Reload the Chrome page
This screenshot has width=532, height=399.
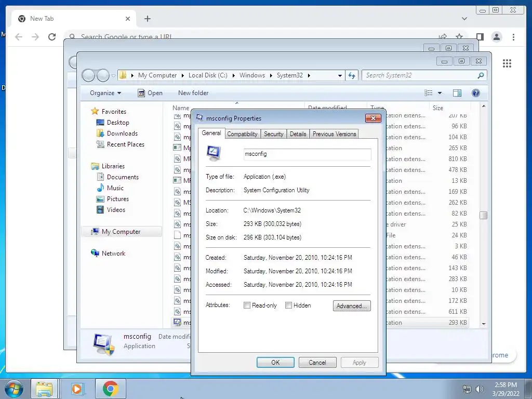click(52, 37)
